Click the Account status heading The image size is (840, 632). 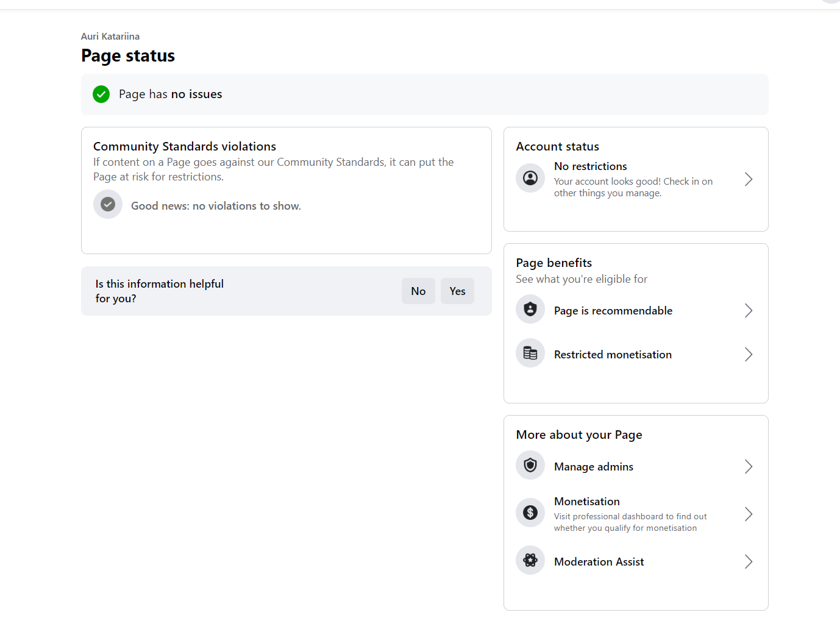tap(558, 146)
